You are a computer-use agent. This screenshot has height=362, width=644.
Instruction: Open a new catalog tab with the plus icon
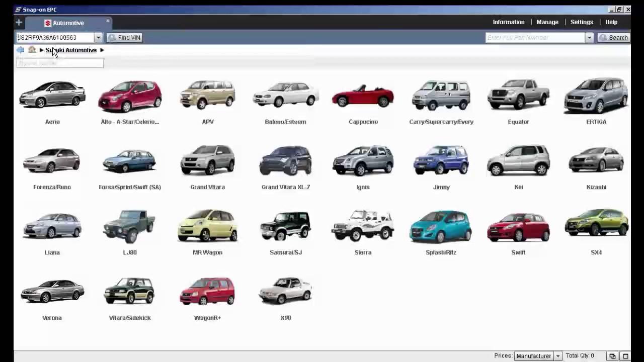tap(19, 22)
